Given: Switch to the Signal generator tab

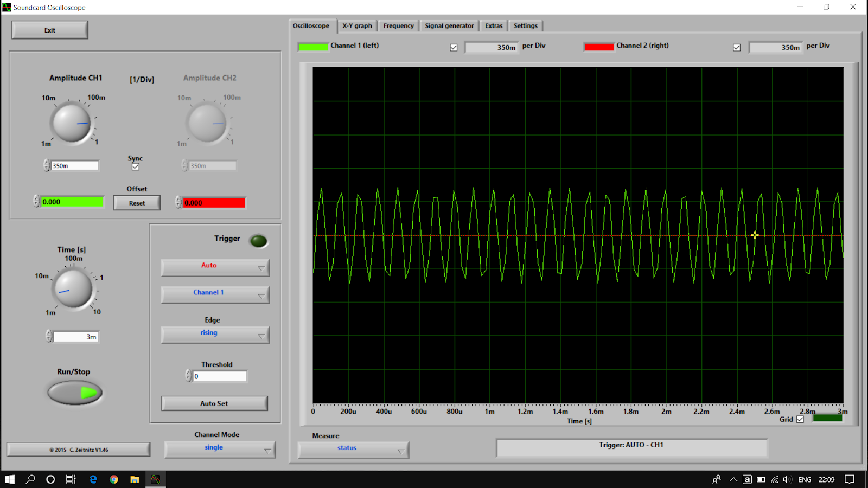Looking at the screenshot, I should pos(449,25).
